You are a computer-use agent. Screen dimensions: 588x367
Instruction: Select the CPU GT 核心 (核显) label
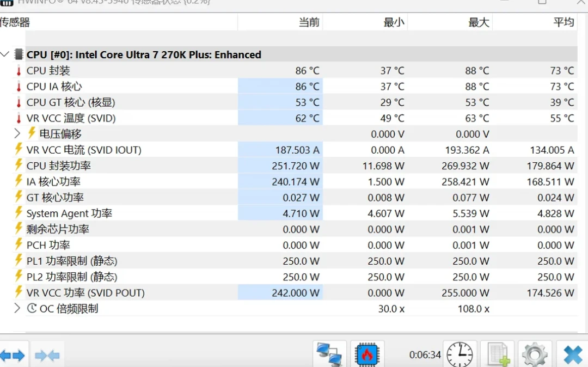(70, 102)
